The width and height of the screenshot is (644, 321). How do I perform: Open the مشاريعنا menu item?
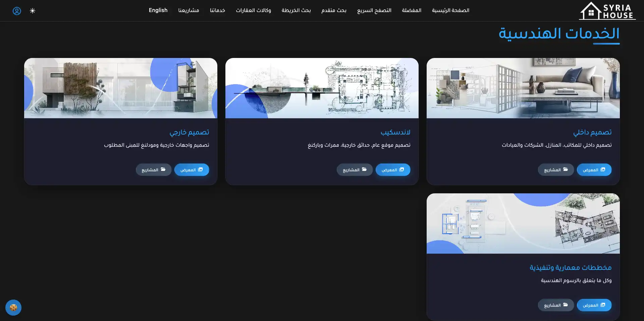coord(189,10)
